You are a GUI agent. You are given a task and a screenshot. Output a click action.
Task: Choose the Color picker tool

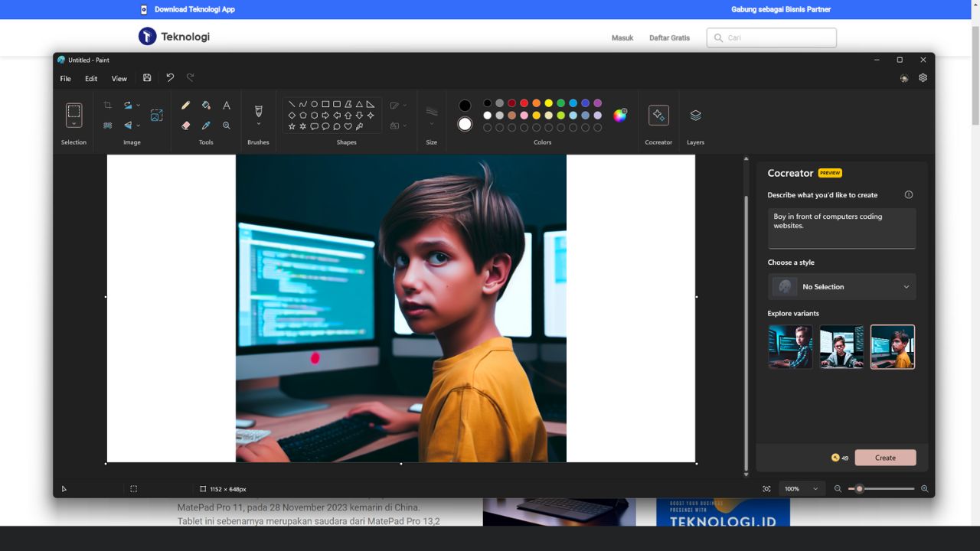(x=206, y=125)
